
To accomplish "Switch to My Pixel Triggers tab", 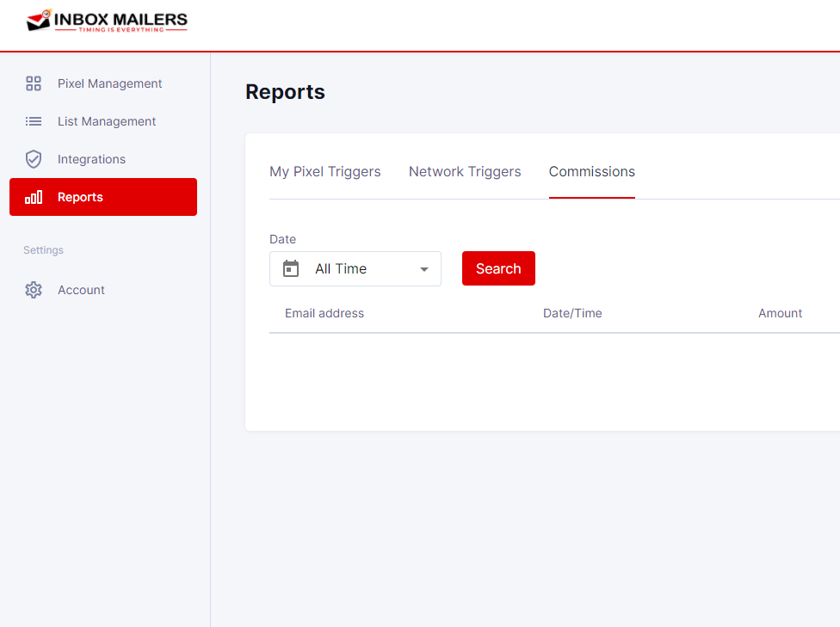I will [x=325, y=171].
